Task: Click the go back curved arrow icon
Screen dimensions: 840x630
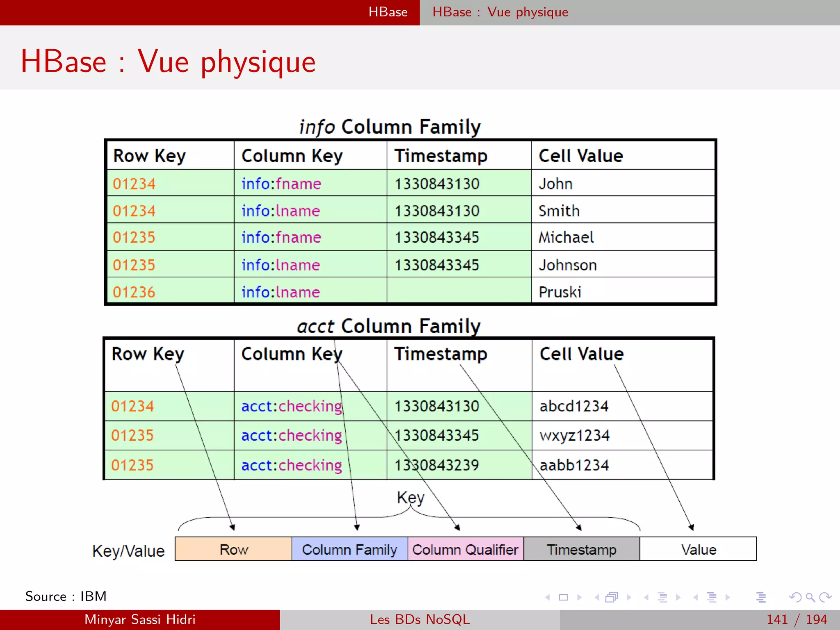Action: click(795, 597)
